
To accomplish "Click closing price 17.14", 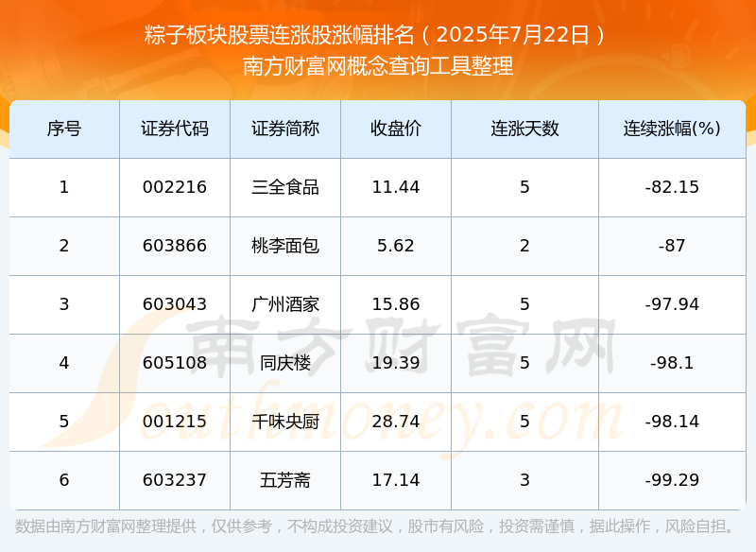I will [396, 480].
